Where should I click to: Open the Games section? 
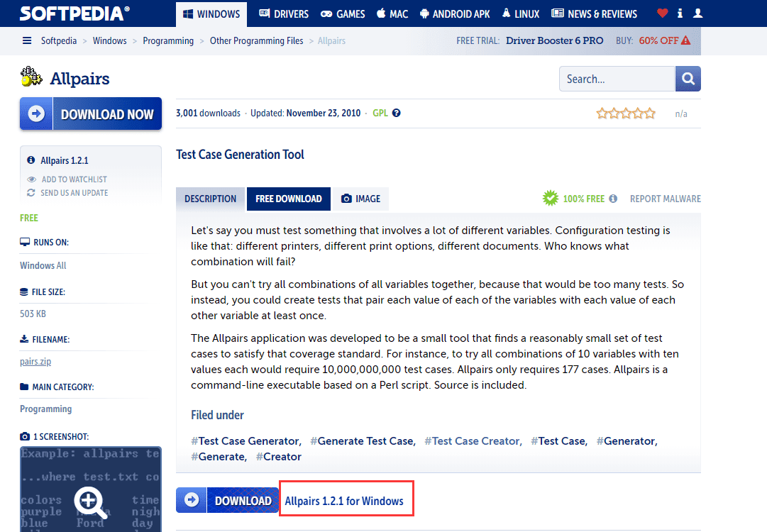pyautogui.click(x=343, y=14)
